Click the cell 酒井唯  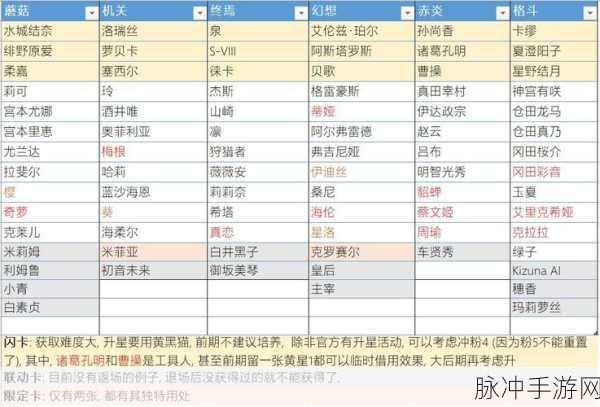pyautogui.click(x=153, y=112)
